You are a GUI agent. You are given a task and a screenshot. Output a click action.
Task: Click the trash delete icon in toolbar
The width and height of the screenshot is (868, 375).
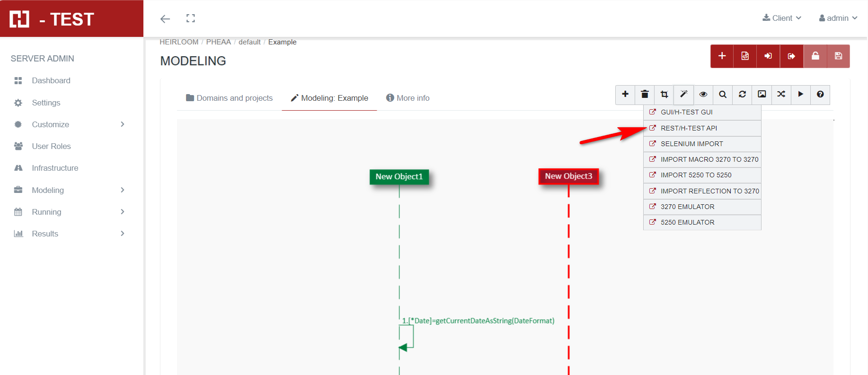click(x=645, y=95)
